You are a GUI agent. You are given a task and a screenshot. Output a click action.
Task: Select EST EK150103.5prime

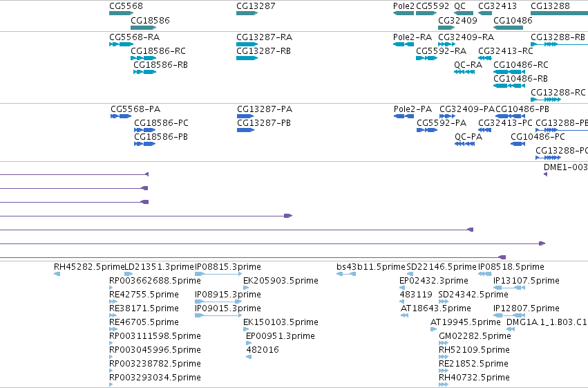pos(281,323)
